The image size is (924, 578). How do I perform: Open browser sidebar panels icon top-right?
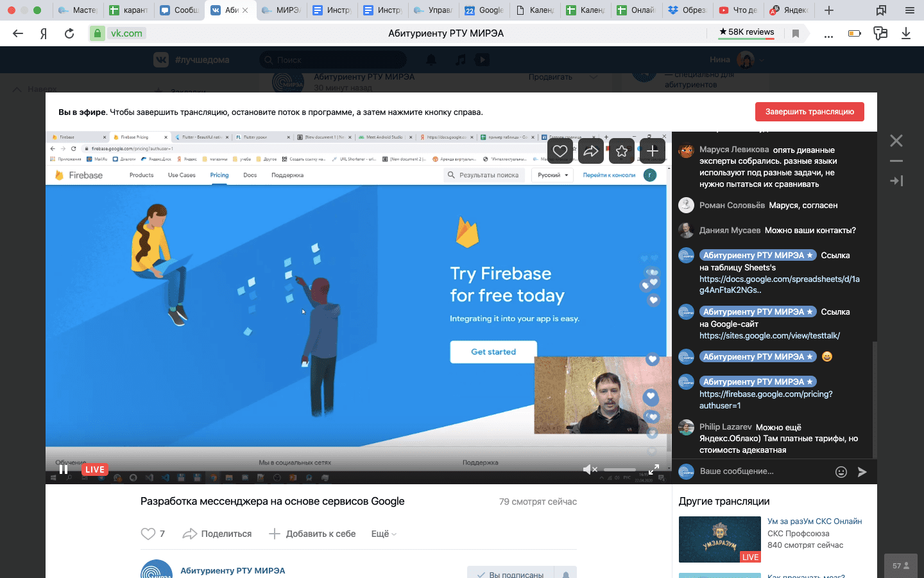(882, 10)
